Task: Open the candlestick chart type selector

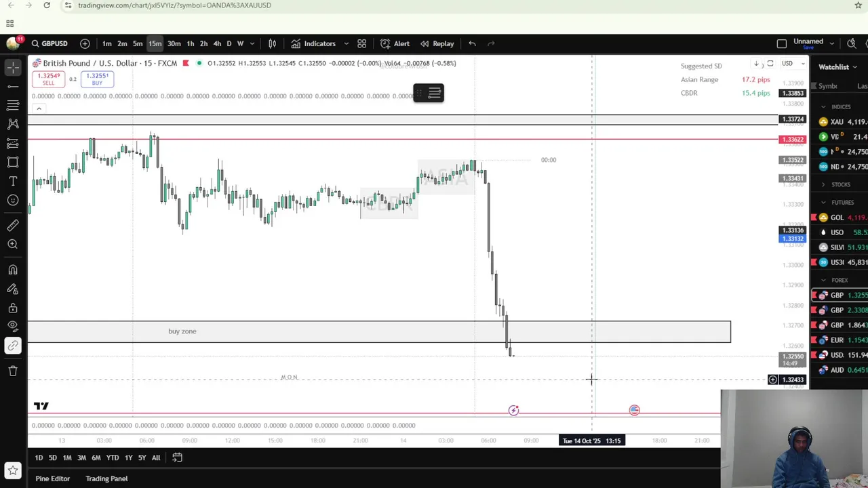Action: pos(272,43)
